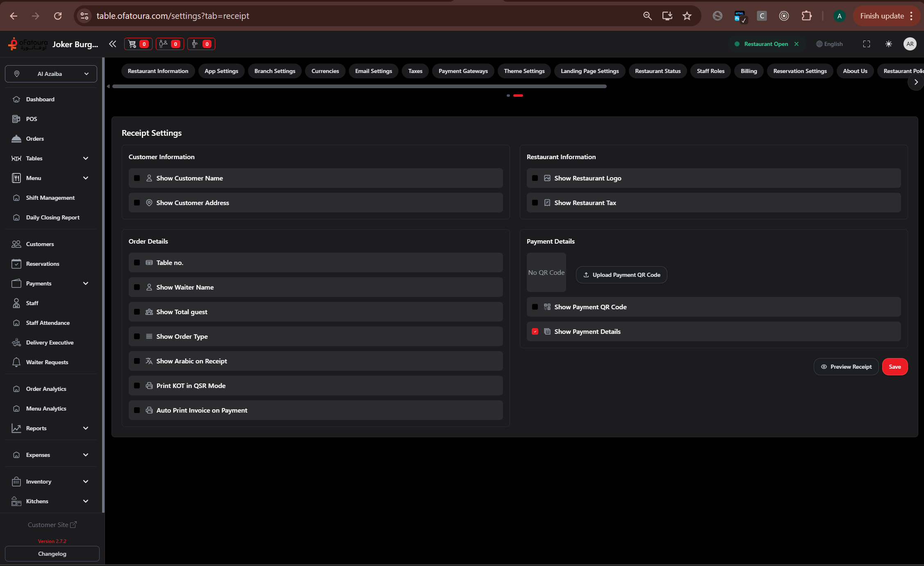Collapse sidebar with double chevron icon
Viewport: 924px width, 566px height.
pos(112,44)
